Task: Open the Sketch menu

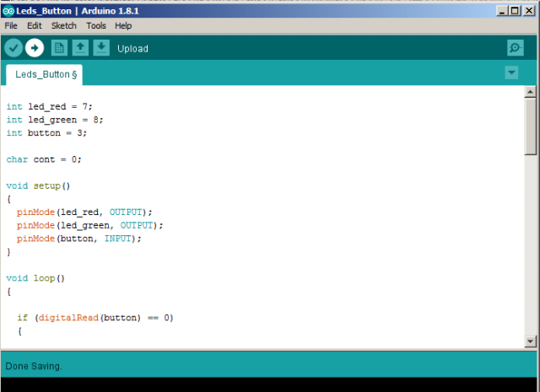Action: click(x=64, y=26)
